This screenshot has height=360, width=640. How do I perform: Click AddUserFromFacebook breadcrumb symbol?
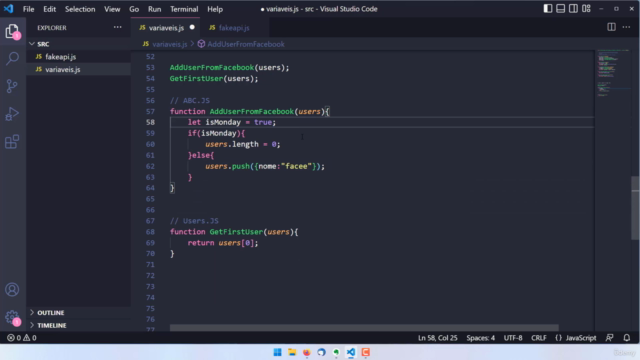[246, 44]
